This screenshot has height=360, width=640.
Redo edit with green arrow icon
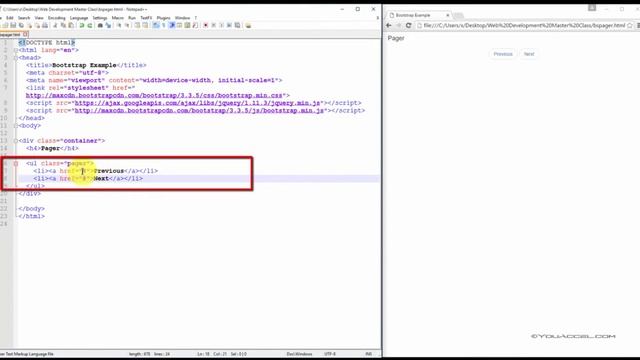(x=90, y=25)
